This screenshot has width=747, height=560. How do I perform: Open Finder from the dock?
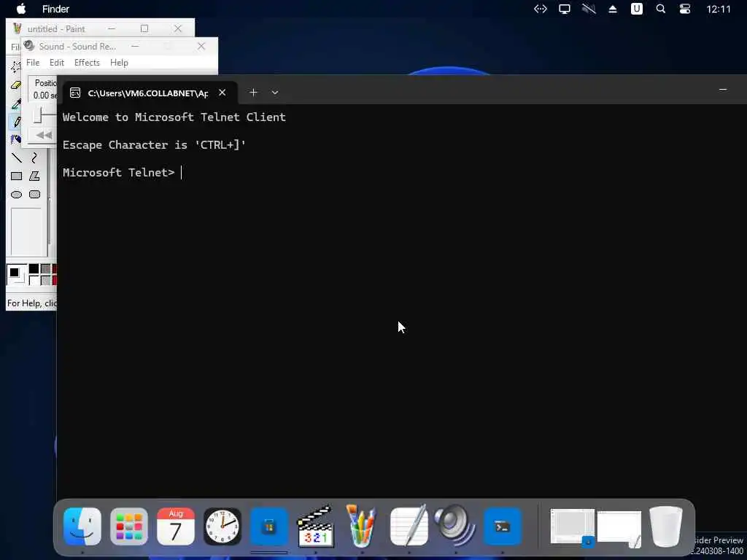click(82, 526)
